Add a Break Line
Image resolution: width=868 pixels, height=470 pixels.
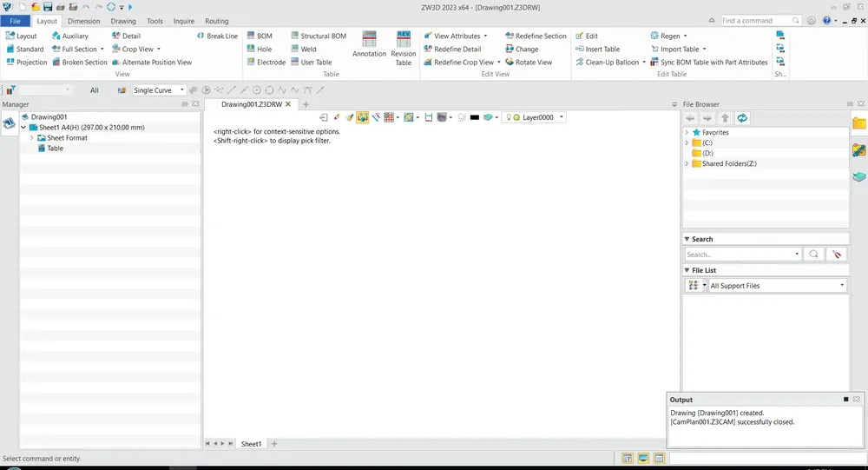pos(217,36)
